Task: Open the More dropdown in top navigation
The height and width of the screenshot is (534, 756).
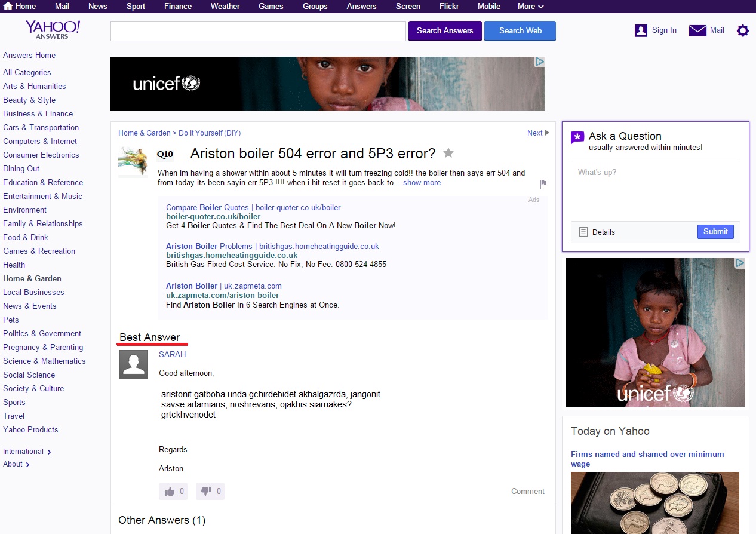Action: [x=531, y=6]
